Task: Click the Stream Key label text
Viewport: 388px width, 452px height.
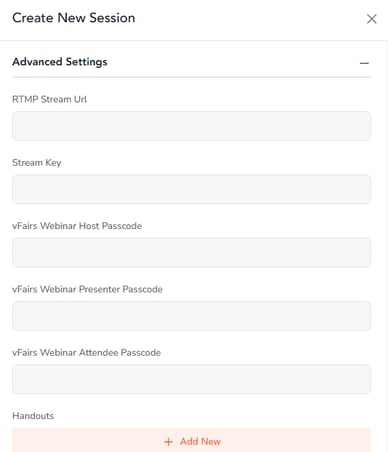Action: click(37, 163)
